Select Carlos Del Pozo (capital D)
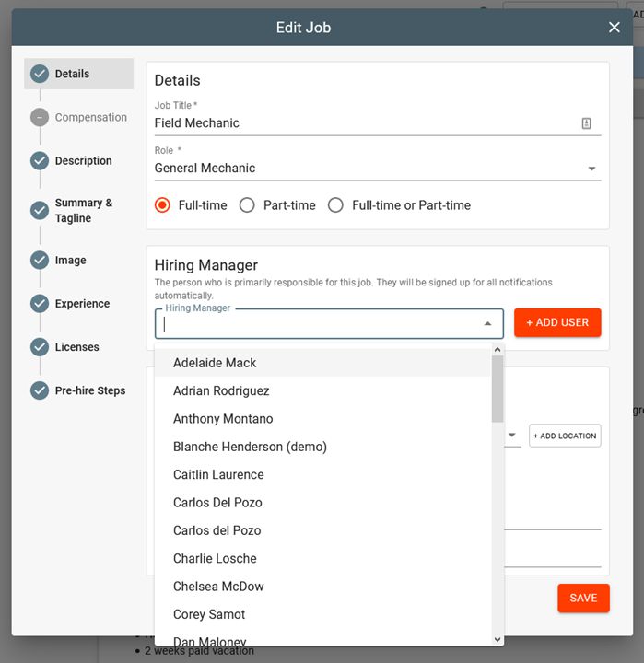 point(322,503)
